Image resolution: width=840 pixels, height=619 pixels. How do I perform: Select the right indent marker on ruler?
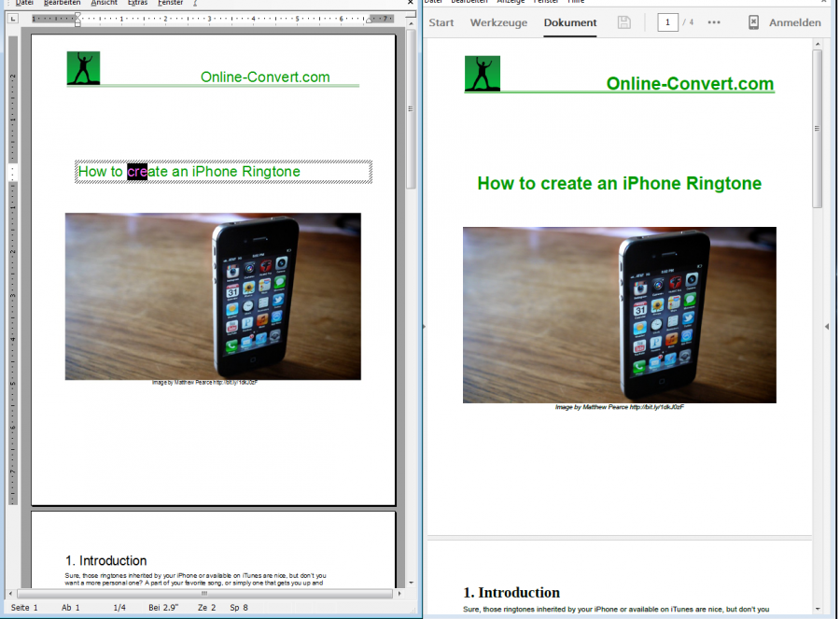pyautogui.click(x=369, y=20)
